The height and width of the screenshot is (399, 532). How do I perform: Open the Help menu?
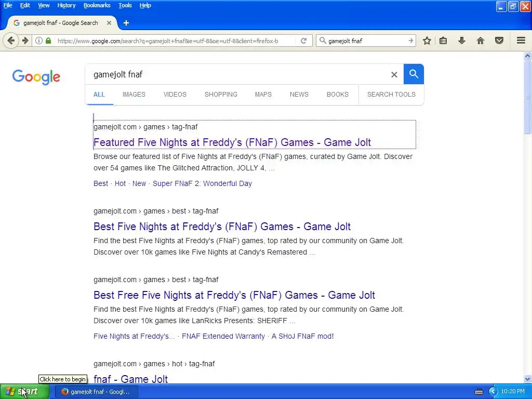[145, 5]
